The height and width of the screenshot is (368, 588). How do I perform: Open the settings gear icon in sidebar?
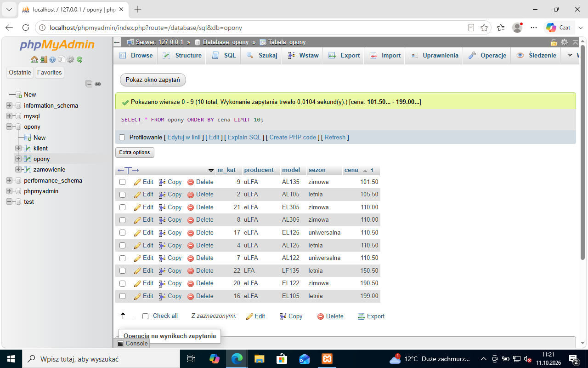(x=70, y=59)
